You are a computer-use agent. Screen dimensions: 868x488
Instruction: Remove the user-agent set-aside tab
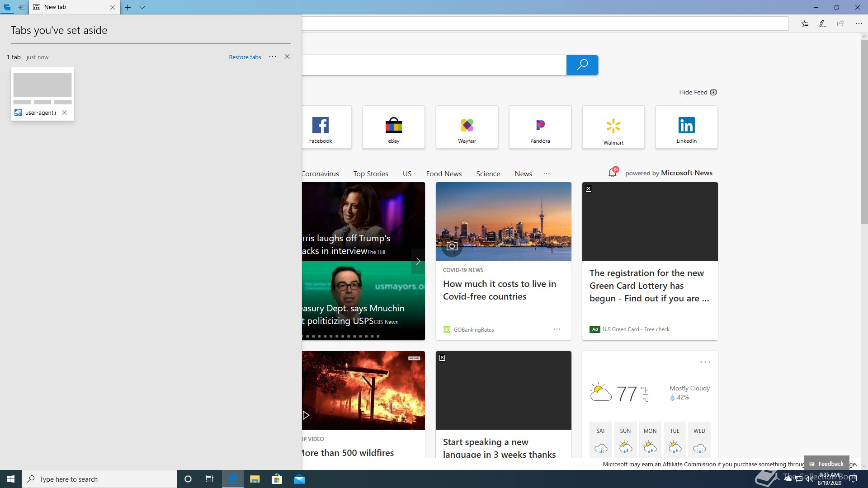point(64,113)
